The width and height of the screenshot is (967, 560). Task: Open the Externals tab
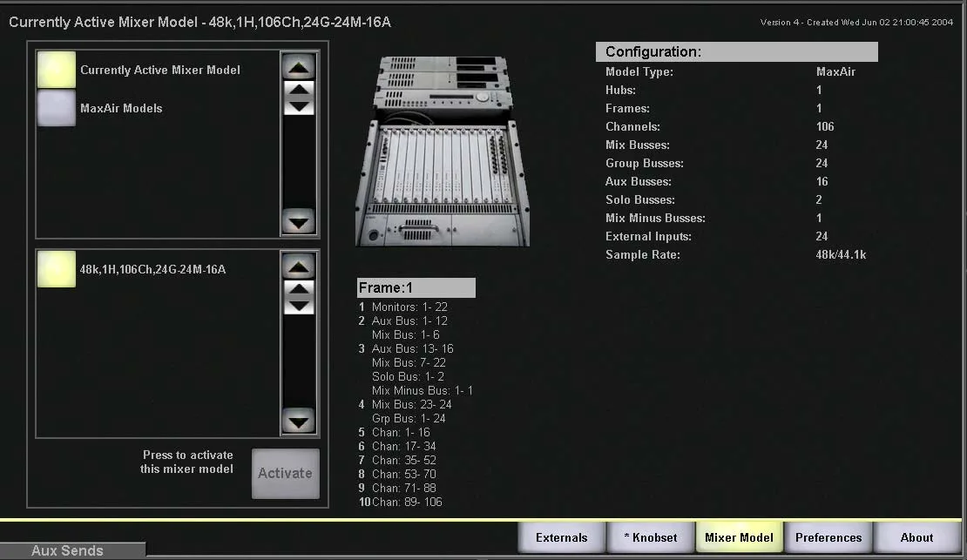pos(561,537)
